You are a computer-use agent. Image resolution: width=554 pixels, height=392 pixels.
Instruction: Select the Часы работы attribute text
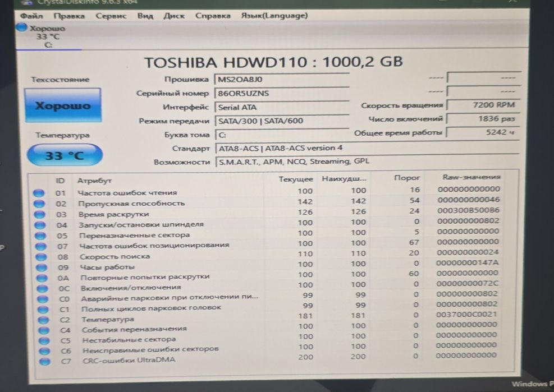click(107, 267)
